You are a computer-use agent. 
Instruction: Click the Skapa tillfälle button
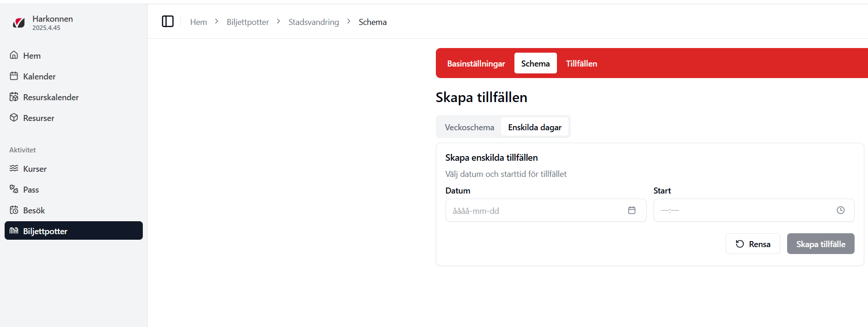tap(820, 244)
